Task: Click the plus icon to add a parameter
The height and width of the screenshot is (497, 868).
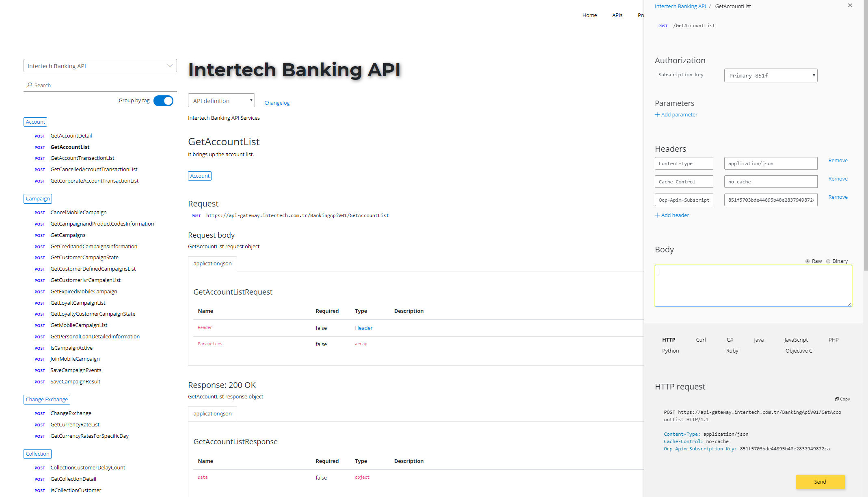Action: [x=657, y=115]
